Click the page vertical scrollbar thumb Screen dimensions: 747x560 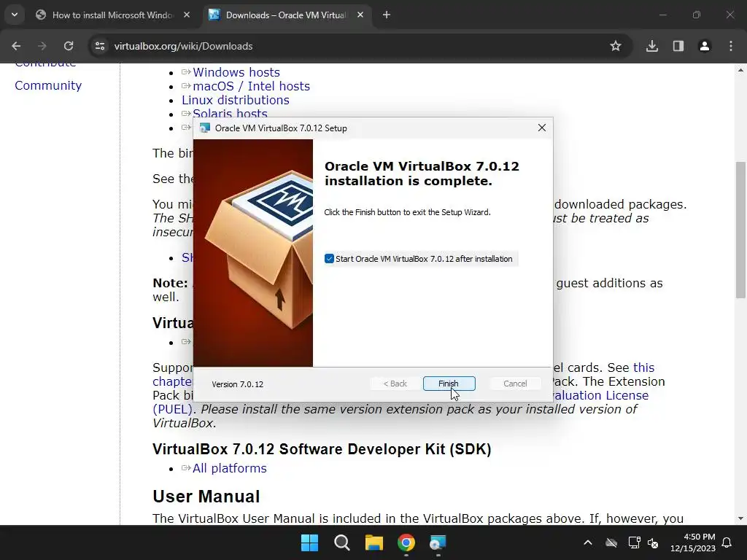740,230
